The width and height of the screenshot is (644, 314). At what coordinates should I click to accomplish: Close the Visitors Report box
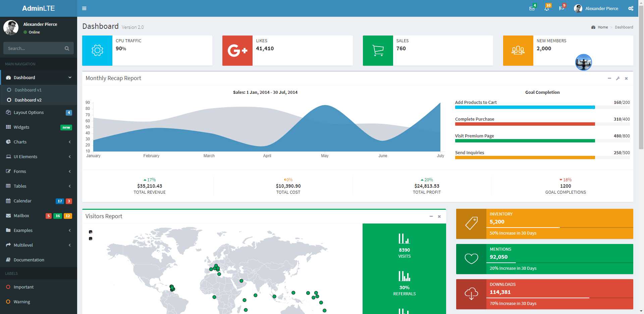[x=439, y=216]
